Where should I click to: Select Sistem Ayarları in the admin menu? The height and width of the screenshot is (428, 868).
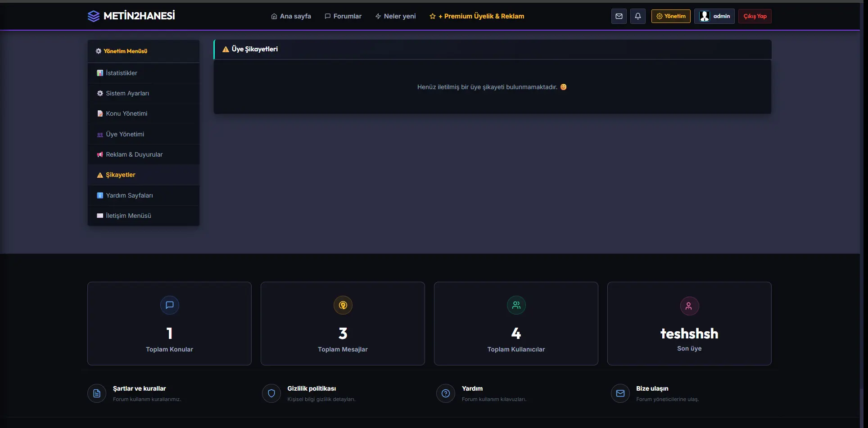[144, 93]
